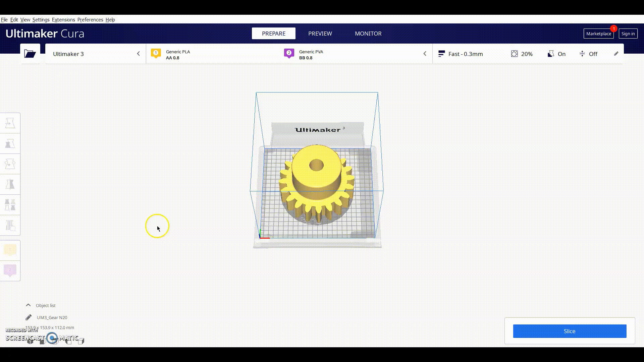Collapse the Object list chevron

(x=28, y=305)
